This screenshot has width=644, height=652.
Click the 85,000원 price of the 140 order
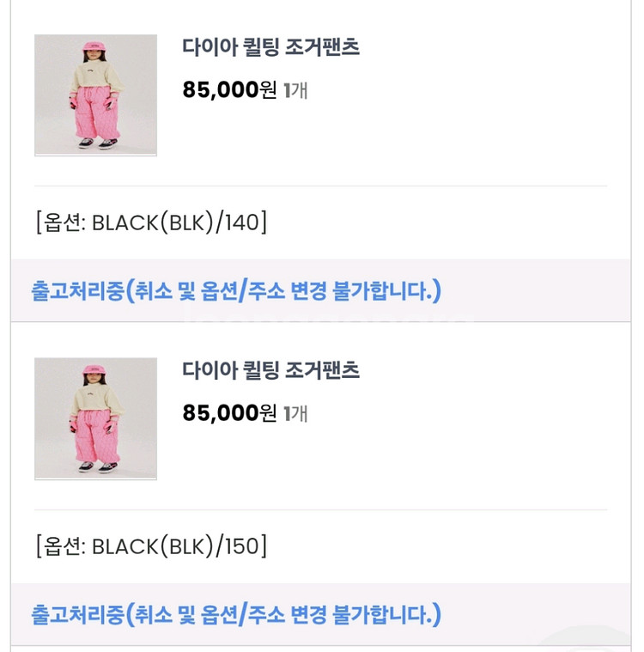pyautogui.click(x=230, y=90)
